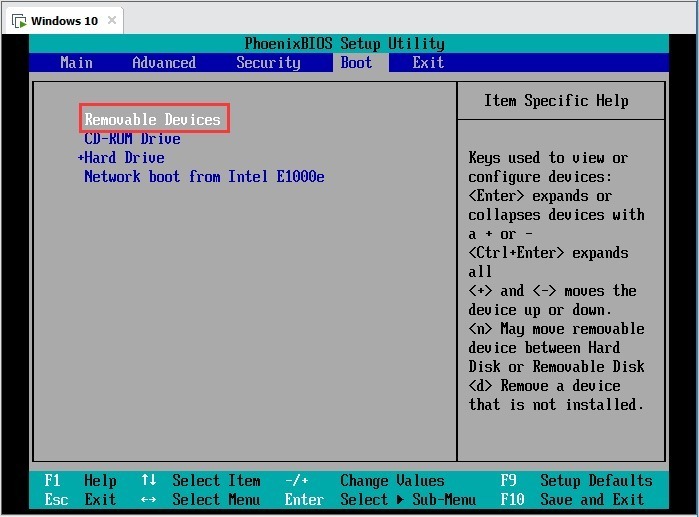Open the Main menu in BIOS
This screenshot has width=699, height=517.
(x=77, y=62)
